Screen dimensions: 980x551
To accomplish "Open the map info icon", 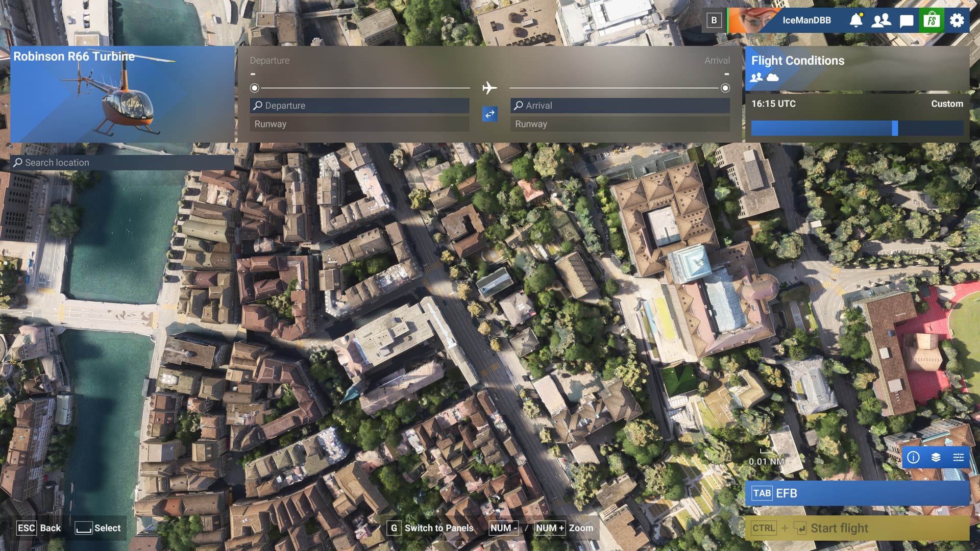I will click(913, 457).
